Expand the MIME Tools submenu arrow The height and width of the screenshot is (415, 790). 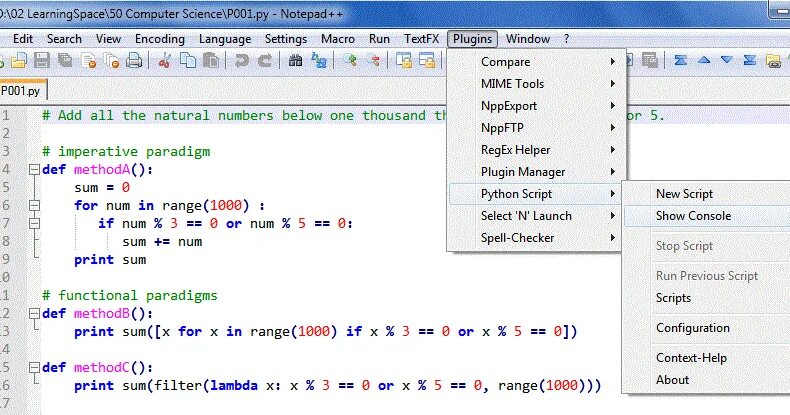click(613, 84)
